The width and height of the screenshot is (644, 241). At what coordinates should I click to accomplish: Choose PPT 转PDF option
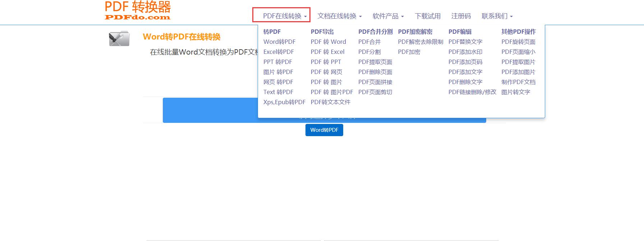point(278,62)
